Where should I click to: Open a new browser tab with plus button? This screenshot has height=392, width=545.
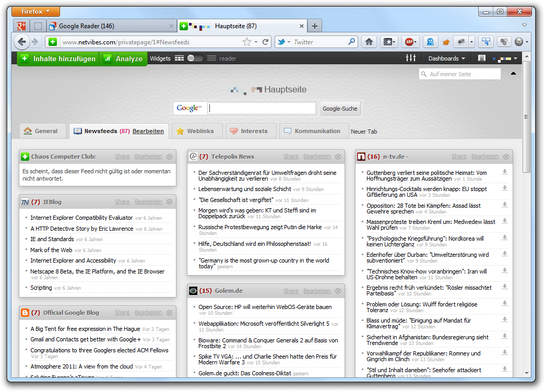(315, 26)
